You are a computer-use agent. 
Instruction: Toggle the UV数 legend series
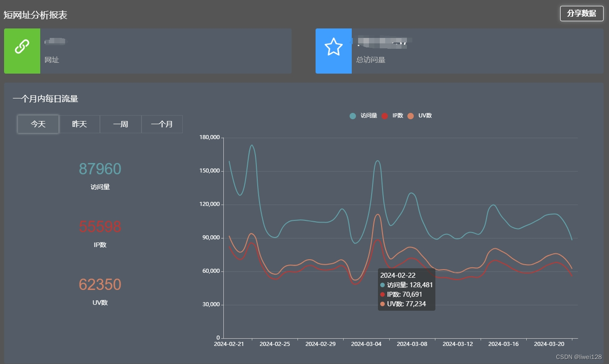(x=420, y=116)
